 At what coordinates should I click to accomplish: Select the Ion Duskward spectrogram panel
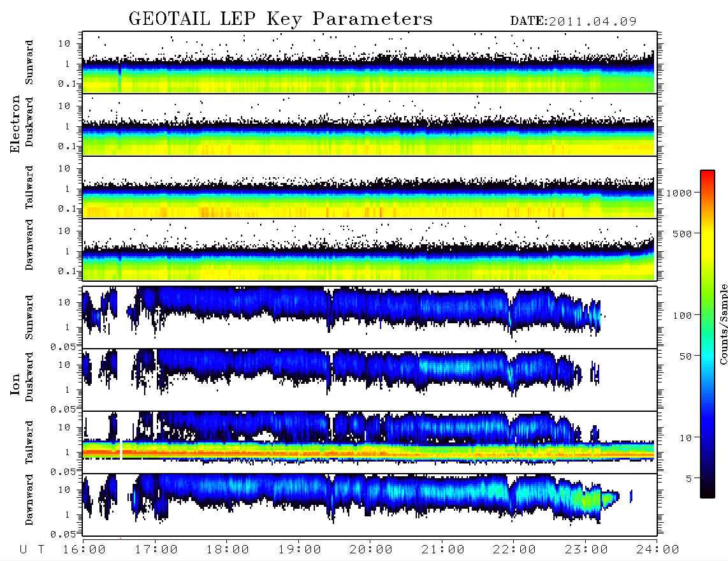point(370,380)
